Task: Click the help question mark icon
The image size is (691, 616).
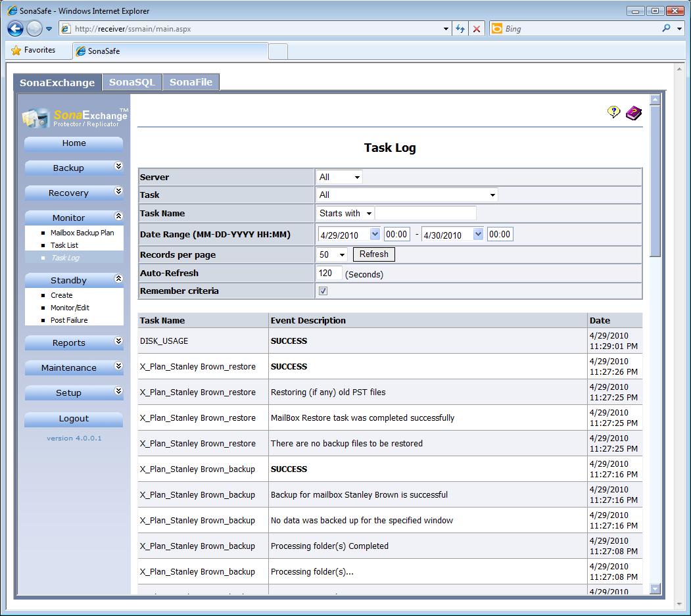Action: (x=613, y=112)
